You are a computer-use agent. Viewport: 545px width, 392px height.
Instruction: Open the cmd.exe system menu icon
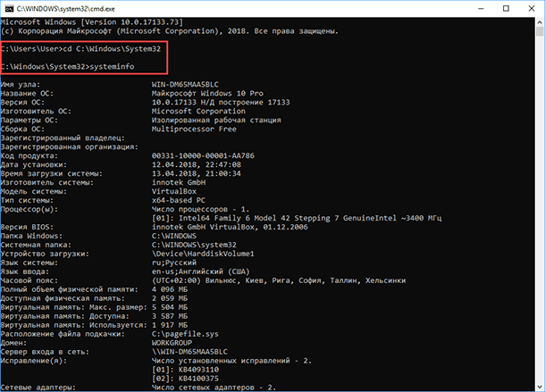pyautogui.click(x=9, y=9)
